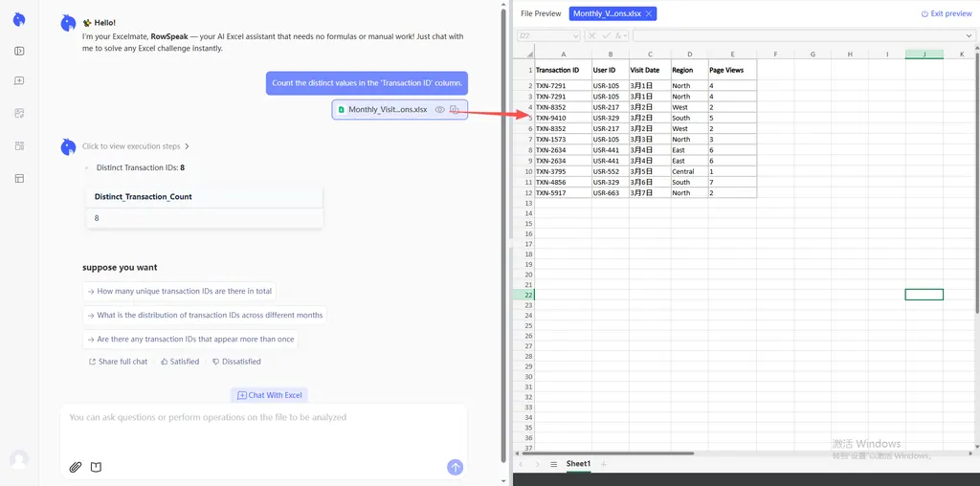Viewport: 980px width, 486px height.
Task: Expand the formula bar dropdown arrow
Action: (969, 35)
